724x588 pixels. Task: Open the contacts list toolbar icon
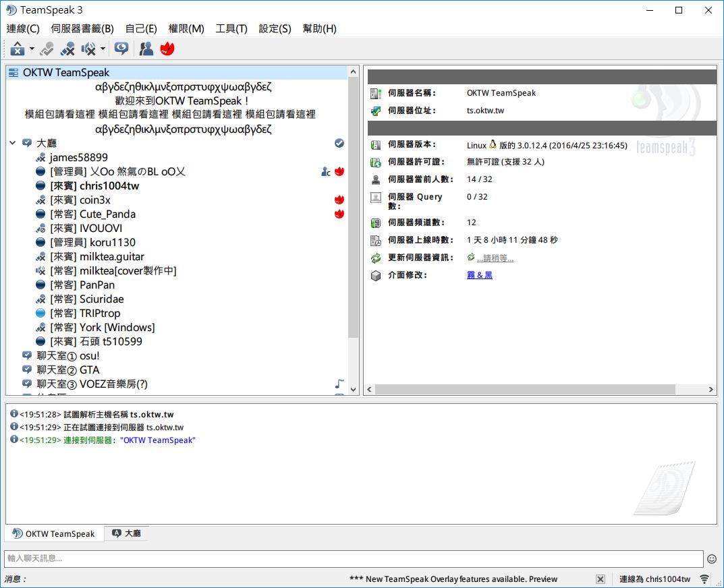click(146, 49)
